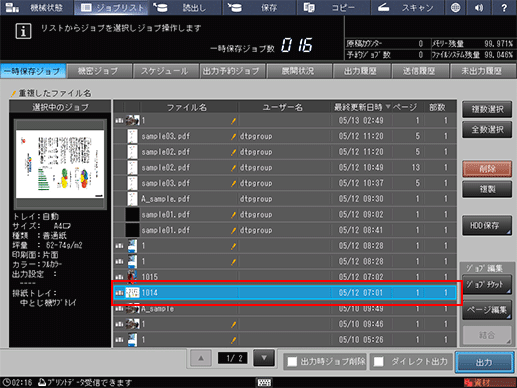Click the ユーザー名 column header
This screenshot has width=517, height=388.
coord(283,107)
